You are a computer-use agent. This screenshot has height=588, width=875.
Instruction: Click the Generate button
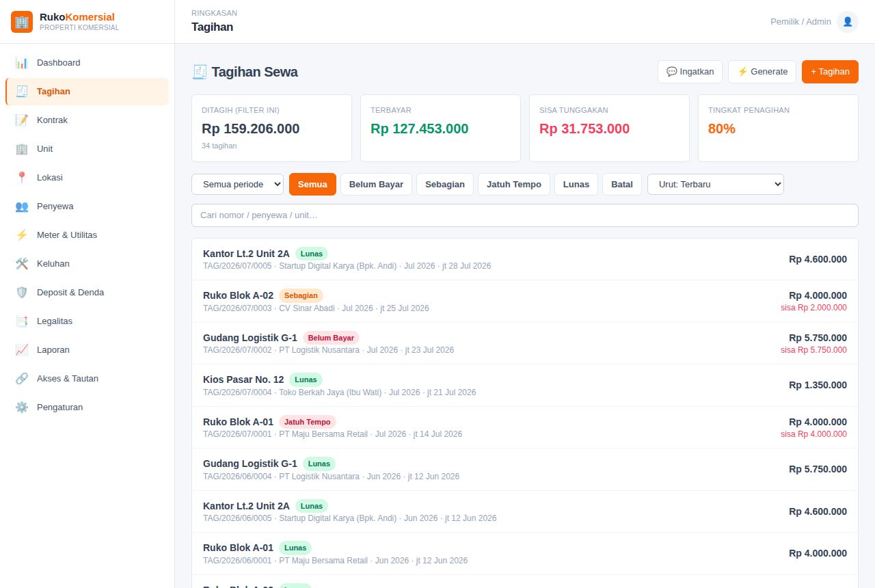[x=762, y=72]
